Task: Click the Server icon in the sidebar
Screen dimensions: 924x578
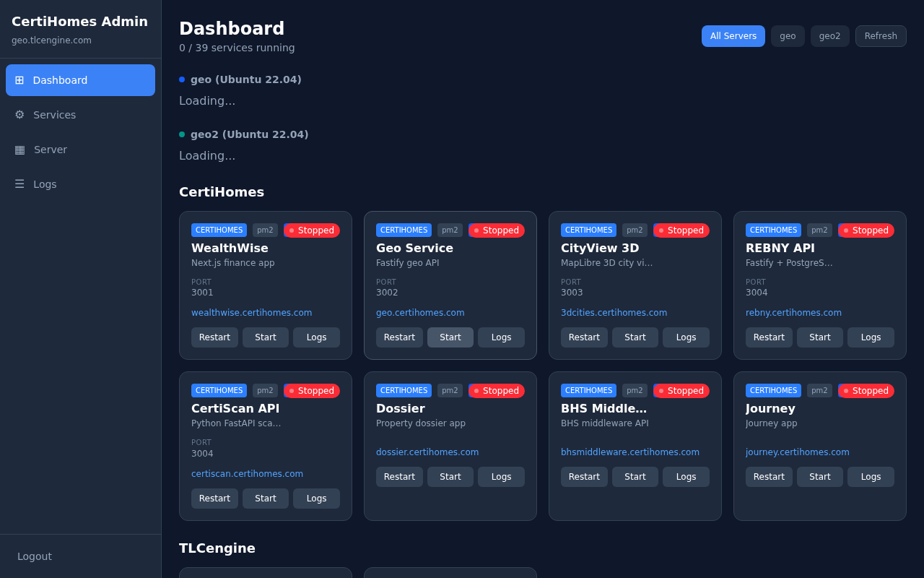Action: (x=22, y=150)
